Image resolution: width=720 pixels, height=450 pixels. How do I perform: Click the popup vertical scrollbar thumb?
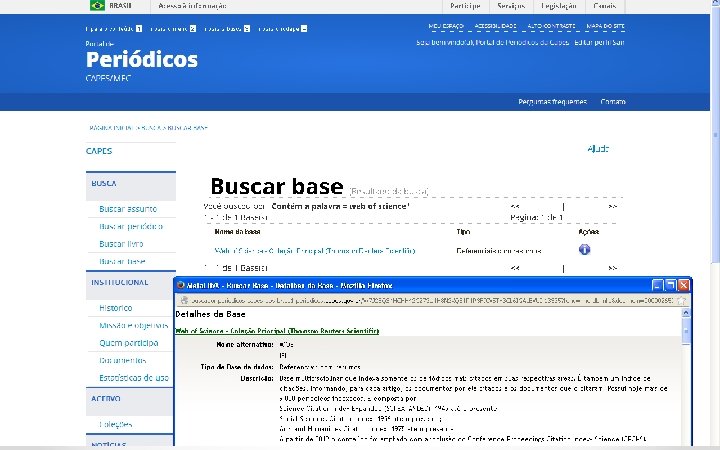(x=686, y=331)
